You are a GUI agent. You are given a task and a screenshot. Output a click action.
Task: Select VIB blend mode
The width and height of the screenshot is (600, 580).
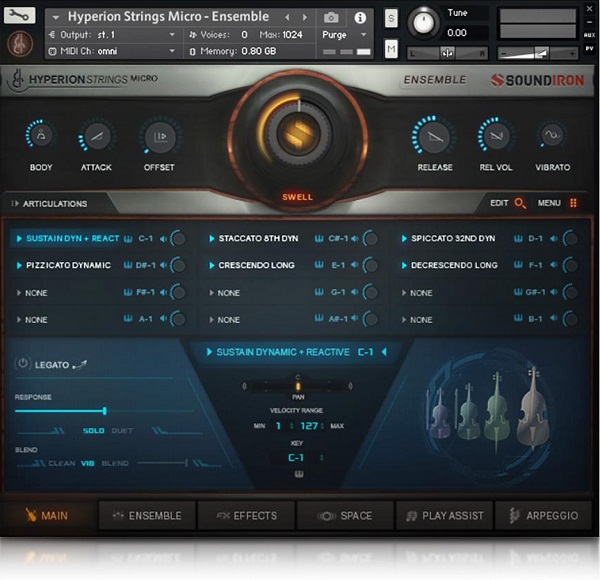[88, 463]
